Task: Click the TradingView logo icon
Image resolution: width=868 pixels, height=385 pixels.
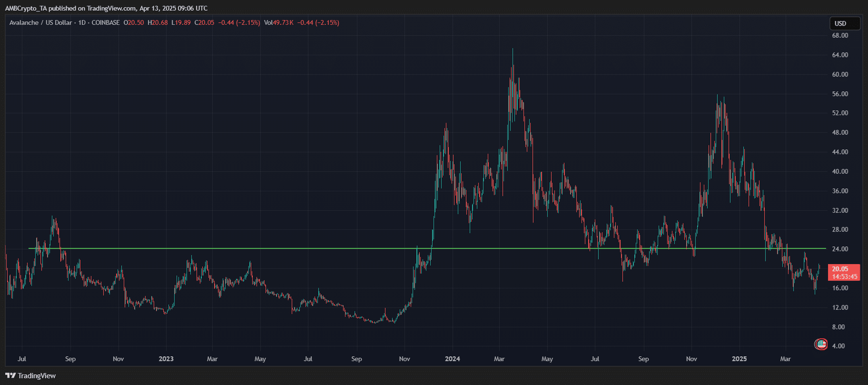Action: 10,375
